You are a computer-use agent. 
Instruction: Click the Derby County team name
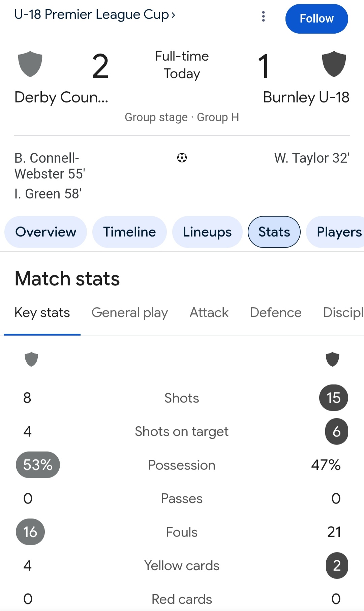(61, 97)
